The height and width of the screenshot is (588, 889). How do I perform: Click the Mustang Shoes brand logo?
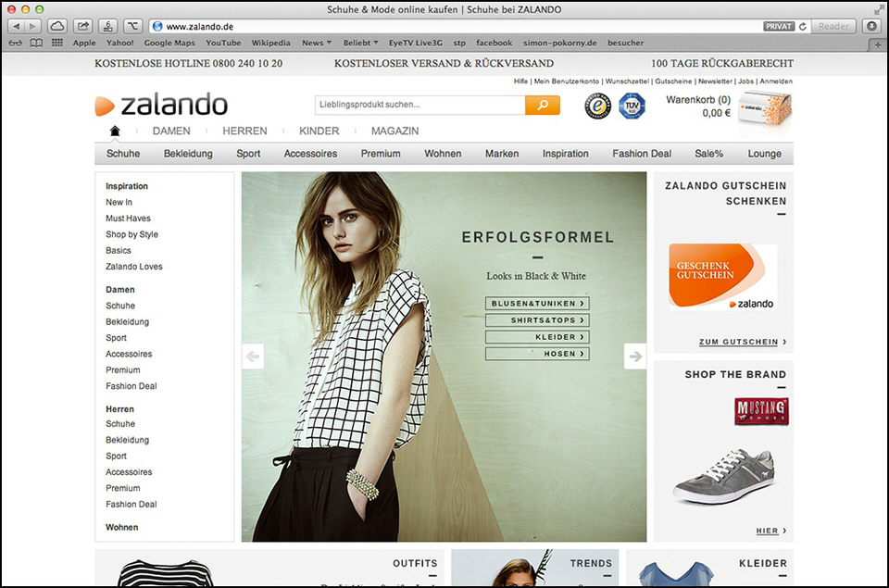761,411
